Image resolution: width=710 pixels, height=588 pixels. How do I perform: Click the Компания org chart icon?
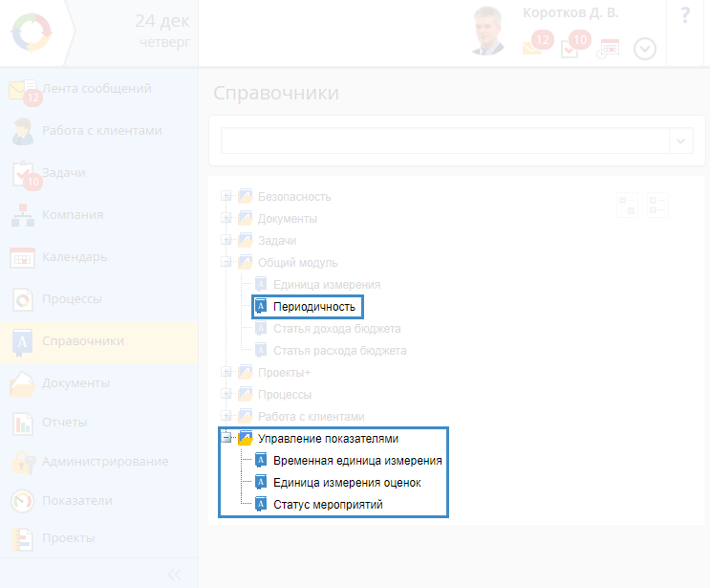[23, 215]
